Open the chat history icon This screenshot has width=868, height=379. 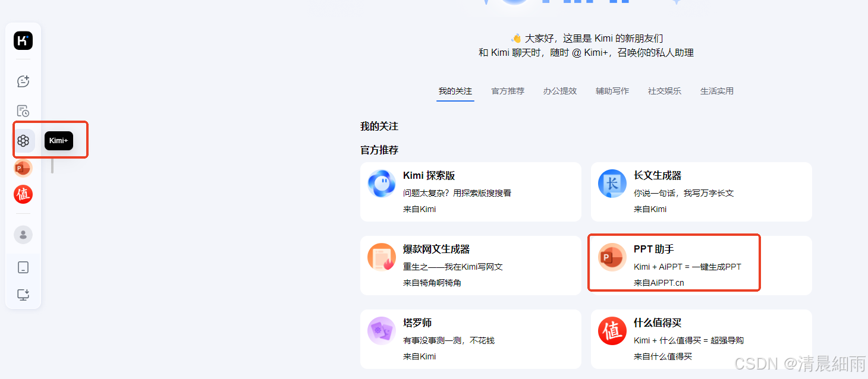coord(23,111)
